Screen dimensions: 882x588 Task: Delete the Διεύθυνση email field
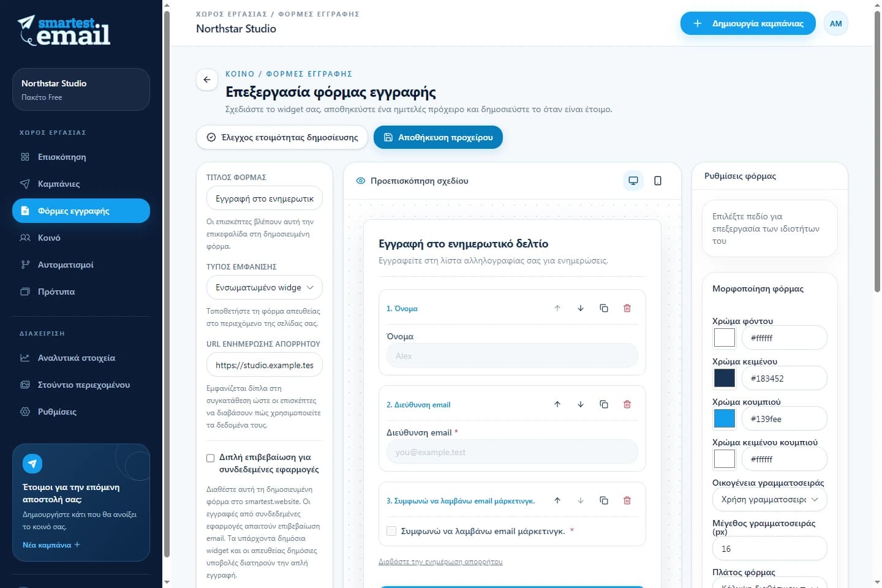627,404
